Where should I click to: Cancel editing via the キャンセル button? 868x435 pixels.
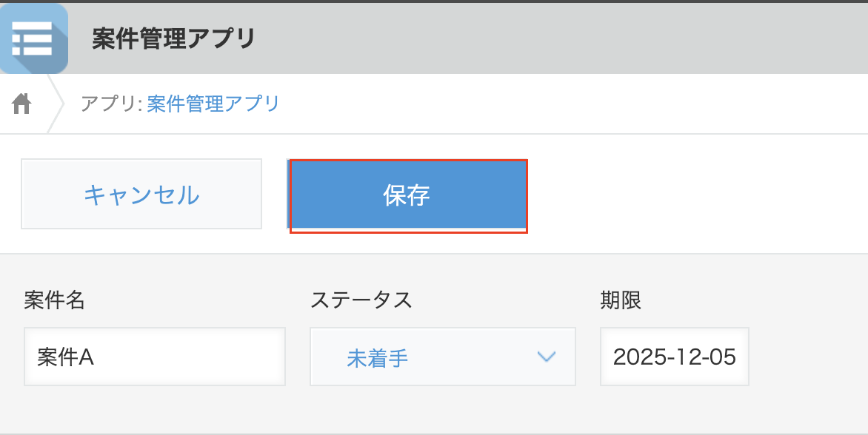pos(142,194)
